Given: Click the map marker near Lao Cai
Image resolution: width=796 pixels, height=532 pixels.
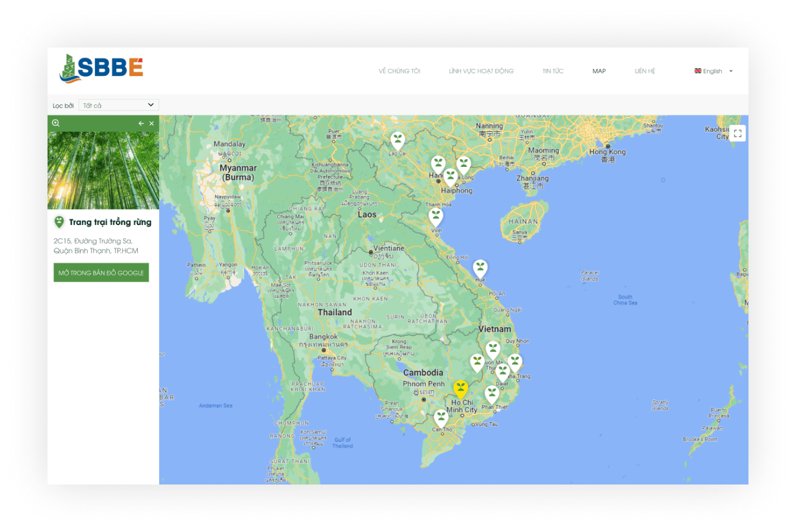Looking at the screenshot, I should pos(397,140).
